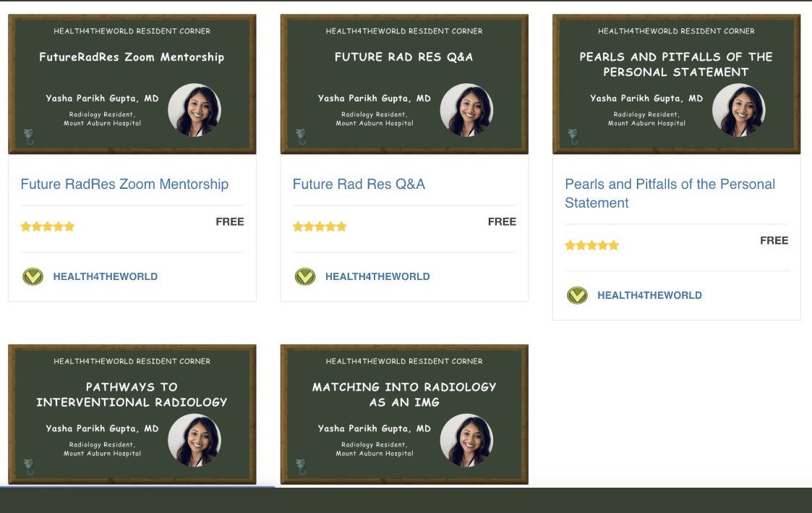The width and height of the screenshot is (812, 513).
Task: Click HEALTH4THEWORLD link under Future Rad Res Q&A card
Action: (377, 276)
